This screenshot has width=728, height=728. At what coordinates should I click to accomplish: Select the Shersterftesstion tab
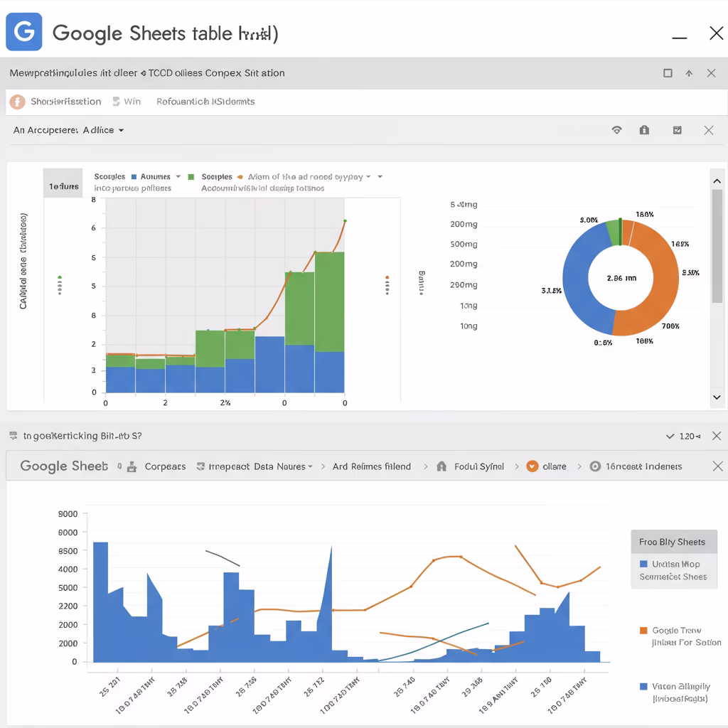[65, 101]
